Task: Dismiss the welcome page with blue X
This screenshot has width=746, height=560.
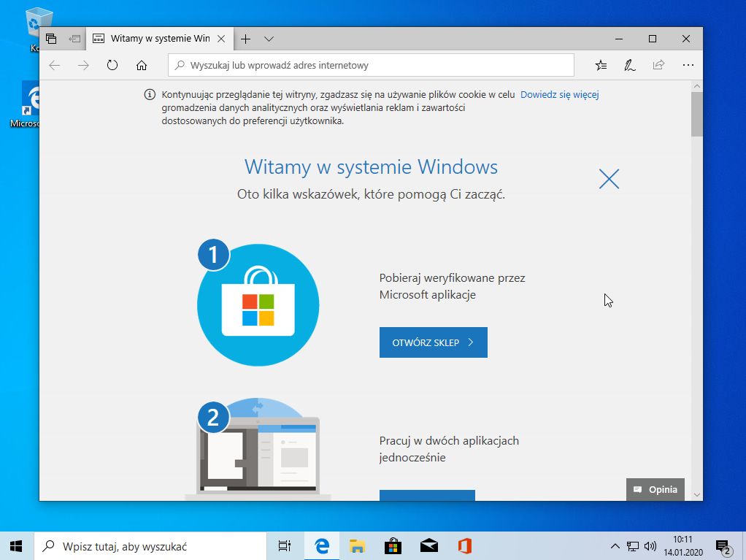Action: [609, 179]
